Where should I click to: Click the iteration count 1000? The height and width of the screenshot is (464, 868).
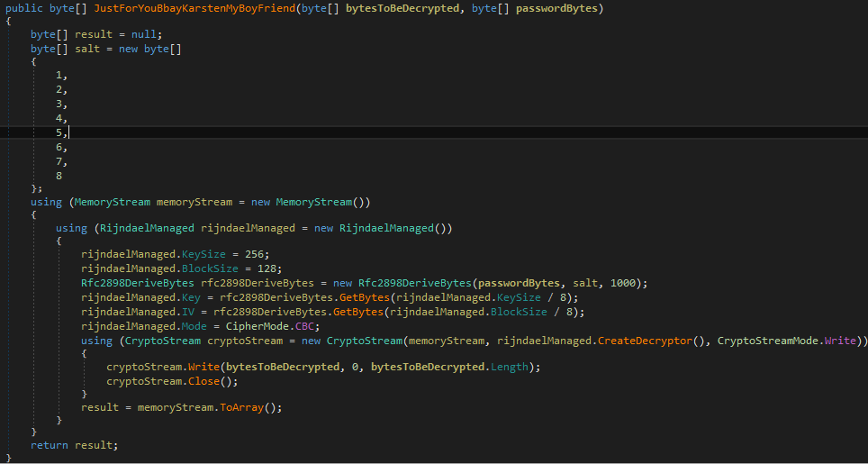coord(623,282)
